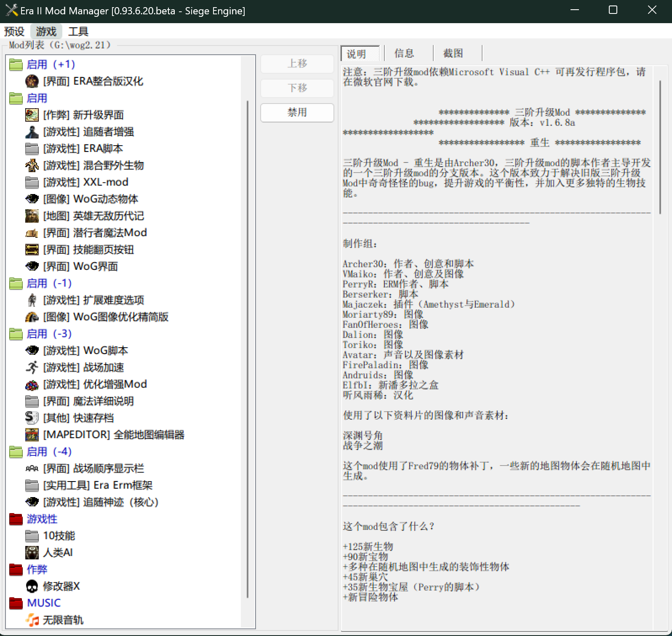Open the 预设 menu
This screenshot has height=636, width=672.
pos(14,32)
